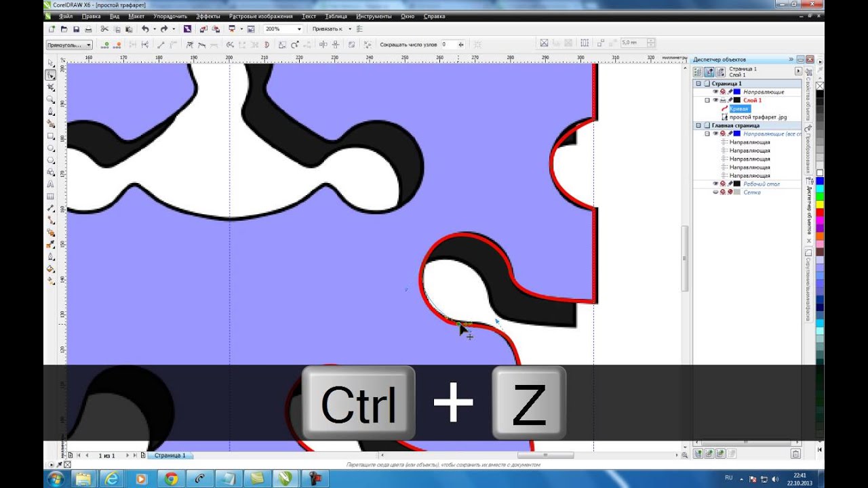Click Show object properties icon in Object Manager
This screenshot has width=868, height=488.
coord(698,71)
